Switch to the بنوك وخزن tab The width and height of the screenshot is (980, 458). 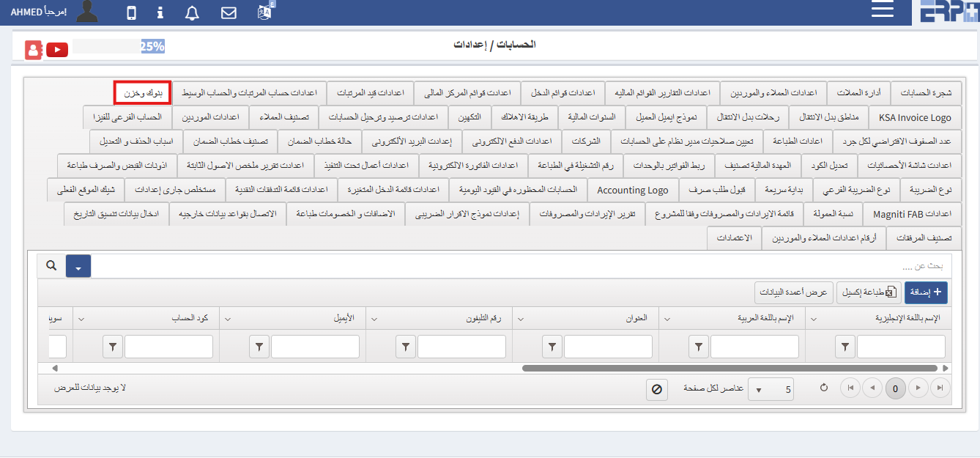[x=141, y=92]
